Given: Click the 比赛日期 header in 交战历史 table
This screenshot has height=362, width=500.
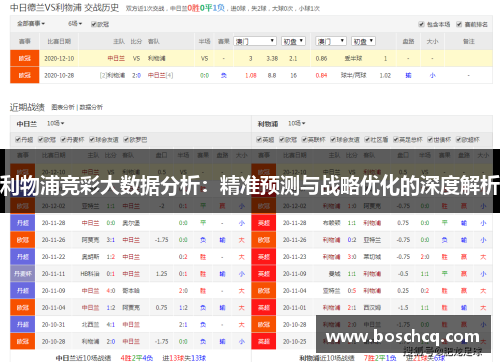Looking at the screenshot, I should click(x=59, y=41).
